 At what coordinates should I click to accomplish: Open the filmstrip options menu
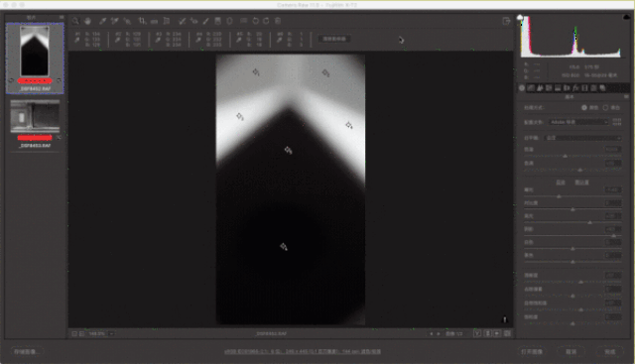pyautogui.click(x=62, y=17)
